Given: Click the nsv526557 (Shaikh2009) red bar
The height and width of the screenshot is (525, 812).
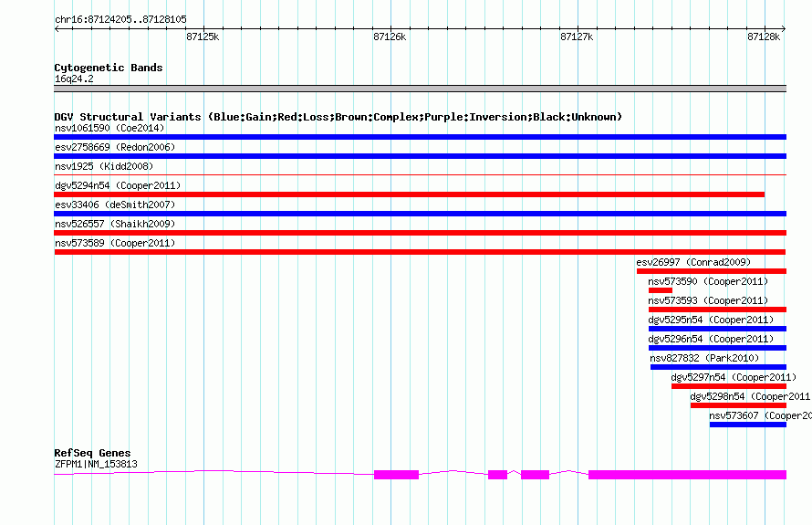Looking at the screenshot, I should click(x=420, y=233).
